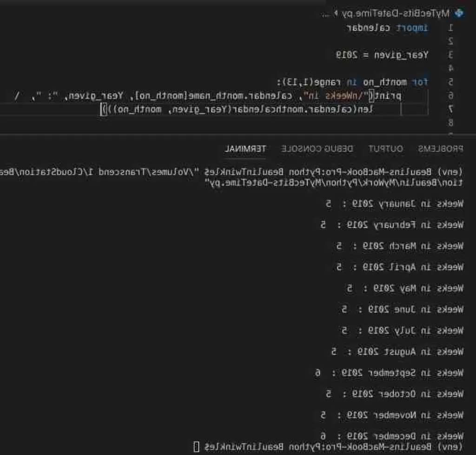
Task: Select the TERMINAL panel tab
Action: pyautogui.click(x=245, y=149)
